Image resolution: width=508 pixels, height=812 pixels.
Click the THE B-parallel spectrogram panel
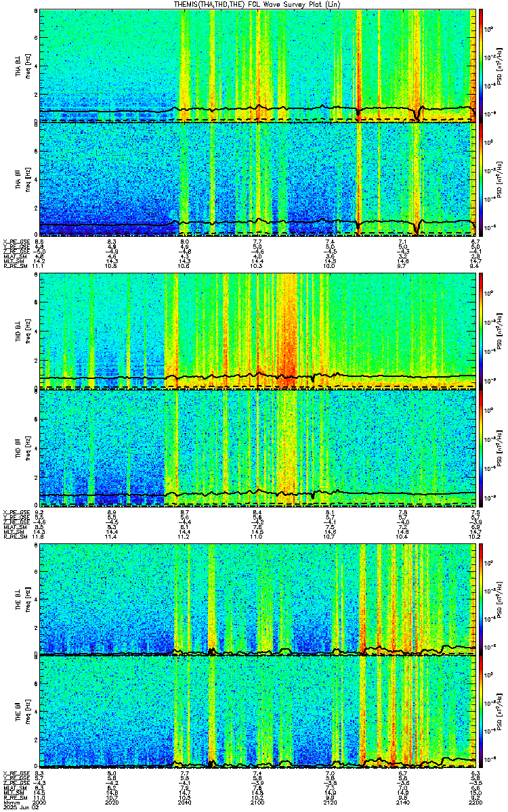click(258, 712)
